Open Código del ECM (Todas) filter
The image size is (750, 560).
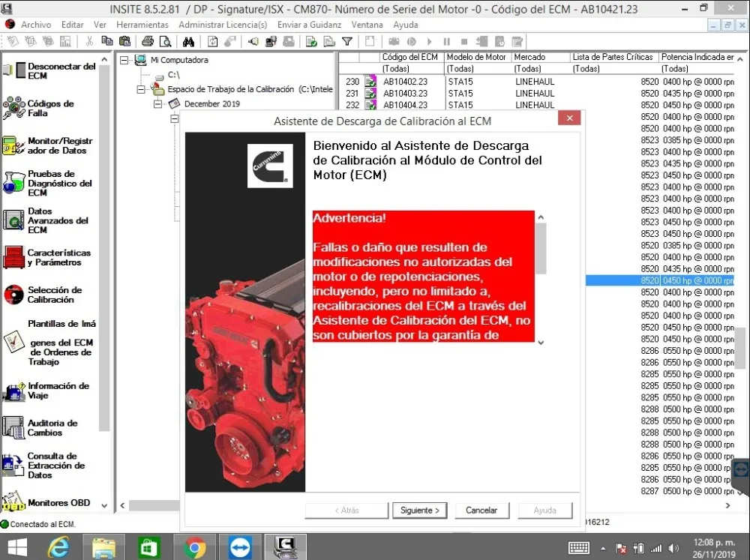tap(411, 69)
